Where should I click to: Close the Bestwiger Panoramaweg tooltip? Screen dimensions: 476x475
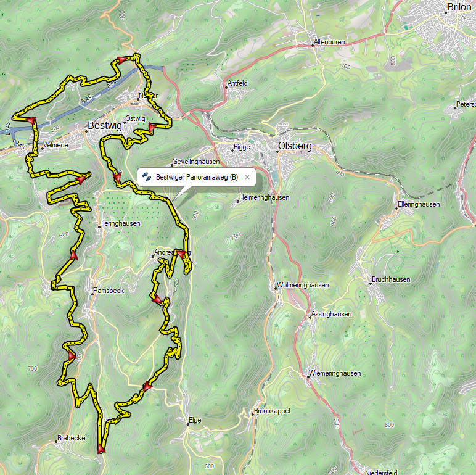click(x=247, y=177)
